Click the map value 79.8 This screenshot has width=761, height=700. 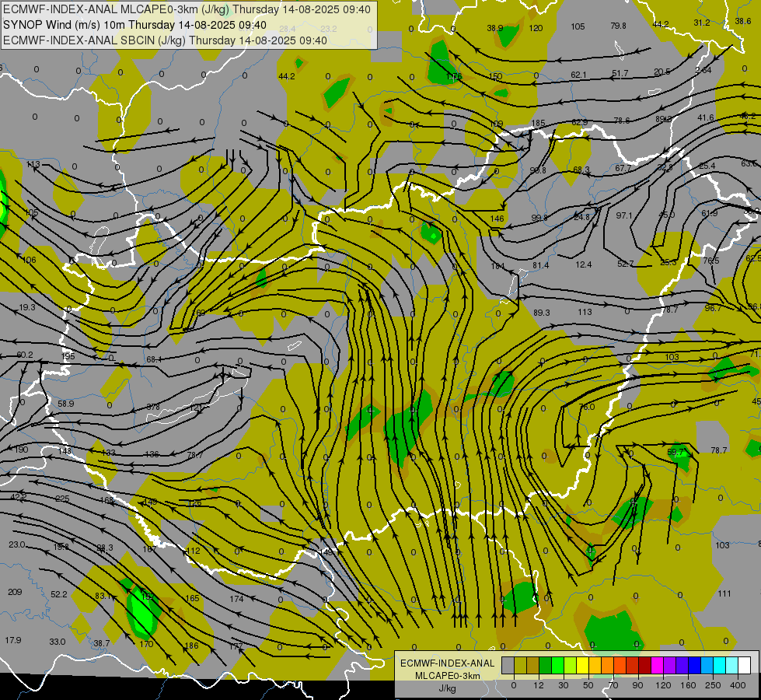[x=618, y=26]
